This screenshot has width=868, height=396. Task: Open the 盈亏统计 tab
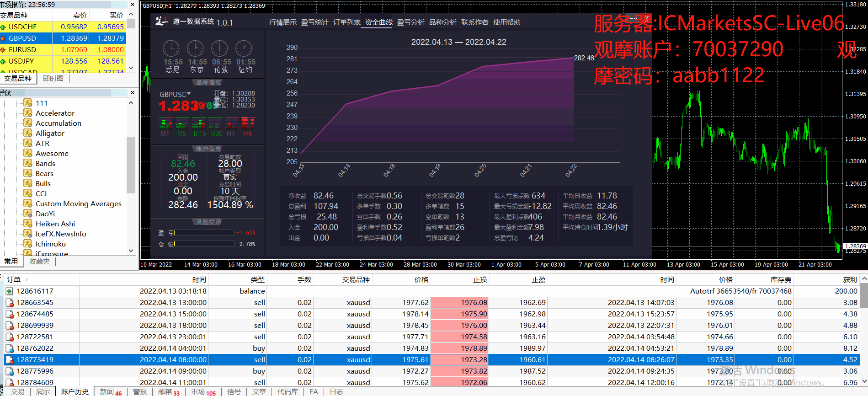click(314, 22)
